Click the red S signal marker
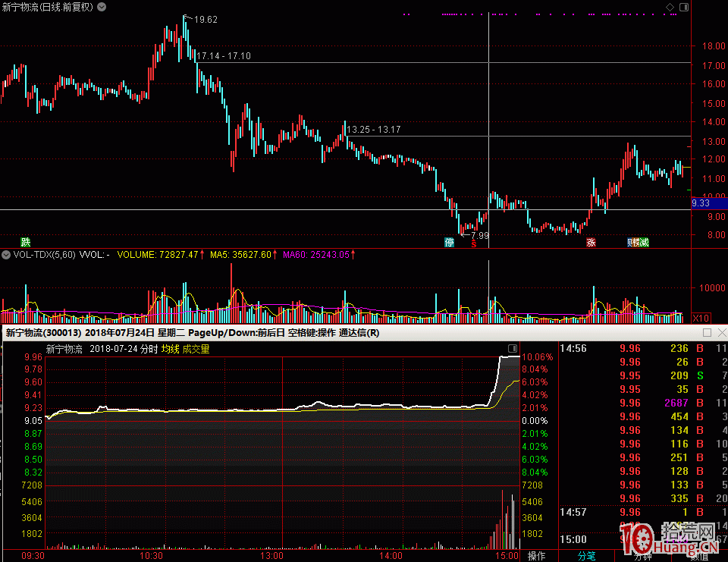Viewport: 728px width, 562px height. pyautogui.click(x=474, y=243)
